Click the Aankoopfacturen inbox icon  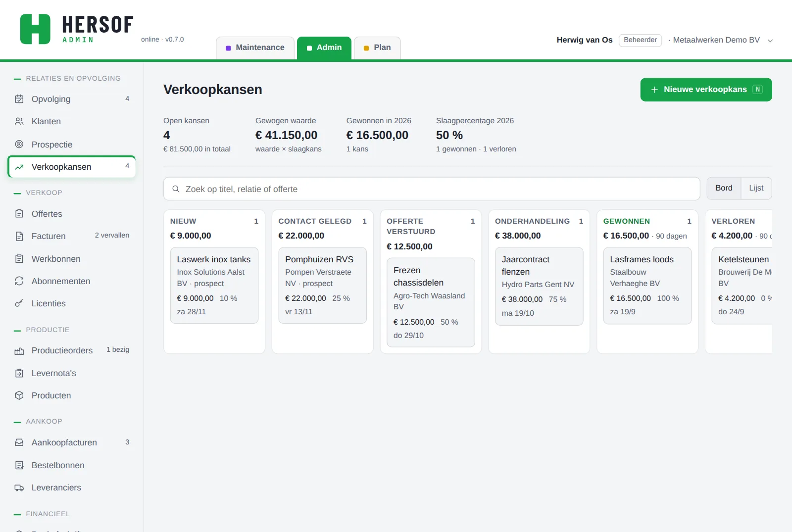[x=19, y=442]
